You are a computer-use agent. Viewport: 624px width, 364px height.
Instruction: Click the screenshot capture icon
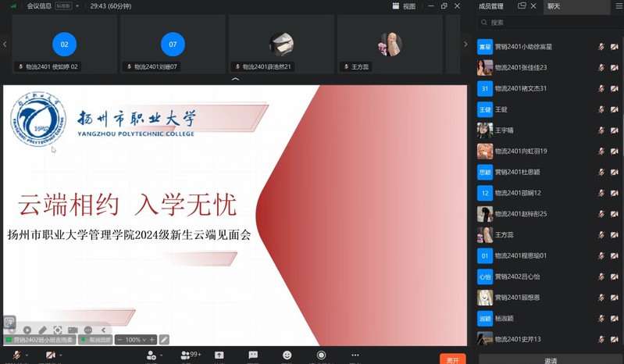tap(58, 330)
